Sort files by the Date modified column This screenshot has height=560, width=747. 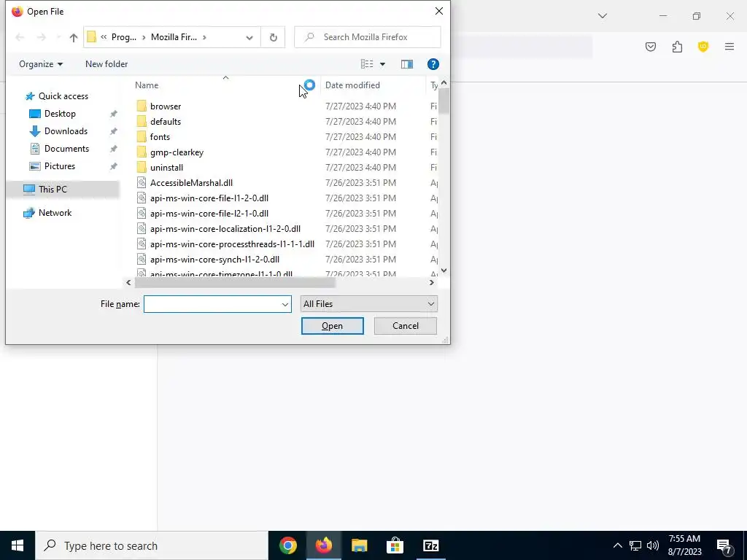click(x=352, y=85)
